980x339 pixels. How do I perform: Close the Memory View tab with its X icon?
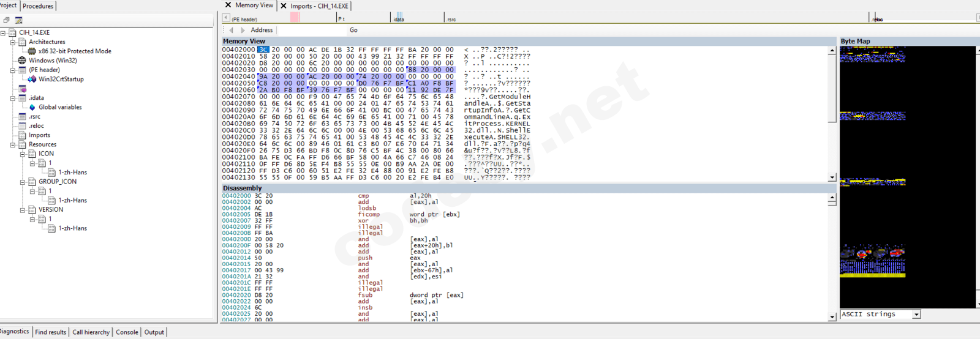(228, 5)
